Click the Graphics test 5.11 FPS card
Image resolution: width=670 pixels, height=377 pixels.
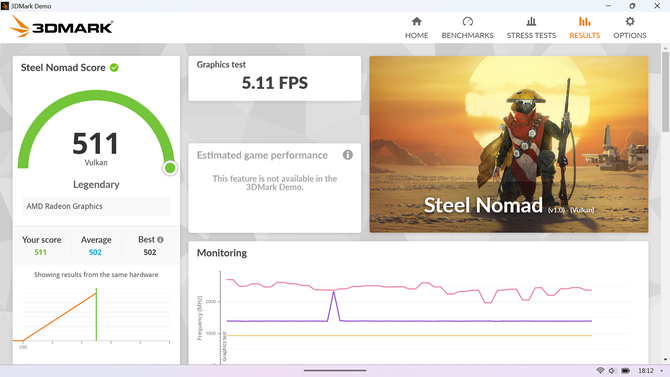tap(275, 78)
